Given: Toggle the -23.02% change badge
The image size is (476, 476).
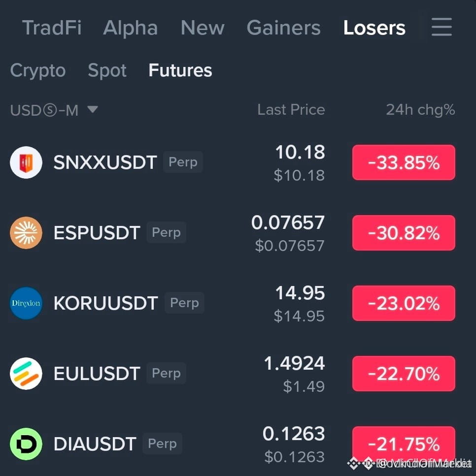Looking at the screenshot, I should (404, 303).
